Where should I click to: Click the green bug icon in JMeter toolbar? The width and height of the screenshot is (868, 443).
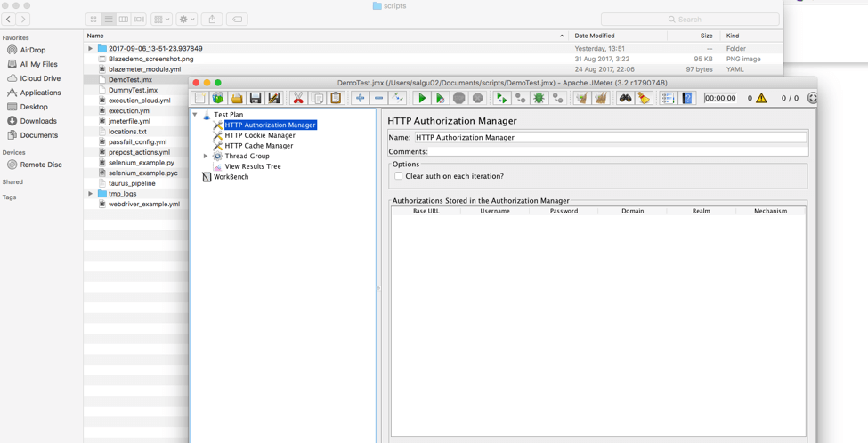click(538, 99)
